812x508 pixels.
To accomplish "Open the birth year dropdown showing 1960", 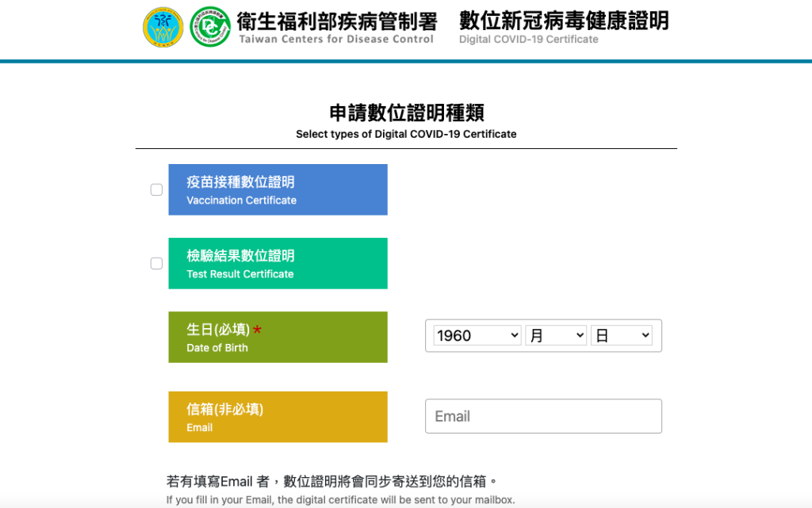I will point(477,335).
